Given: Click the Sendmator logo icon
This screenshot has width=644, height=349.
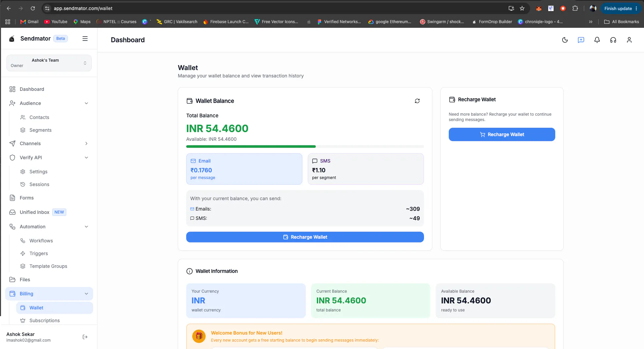Looking at the screenshot, I should 12,39.
